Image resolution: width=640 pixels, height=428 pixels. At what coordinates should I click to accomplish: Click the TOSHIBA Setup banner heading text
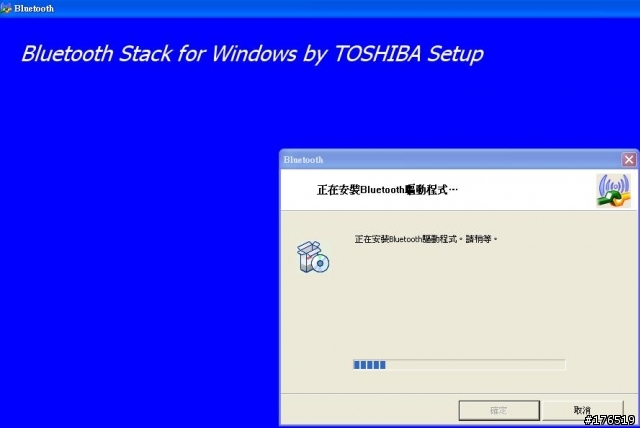pos(252,54)
